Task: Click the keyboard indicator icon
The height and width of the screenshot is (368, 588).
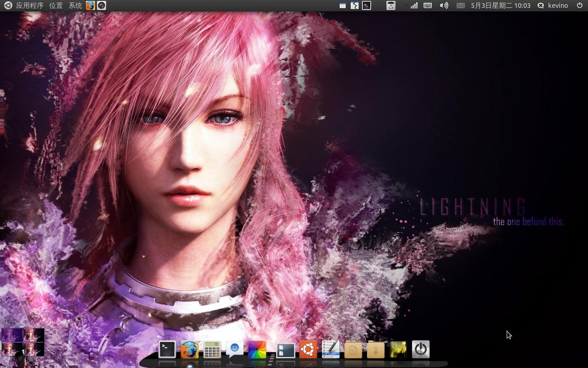Action: click(428, 6)
